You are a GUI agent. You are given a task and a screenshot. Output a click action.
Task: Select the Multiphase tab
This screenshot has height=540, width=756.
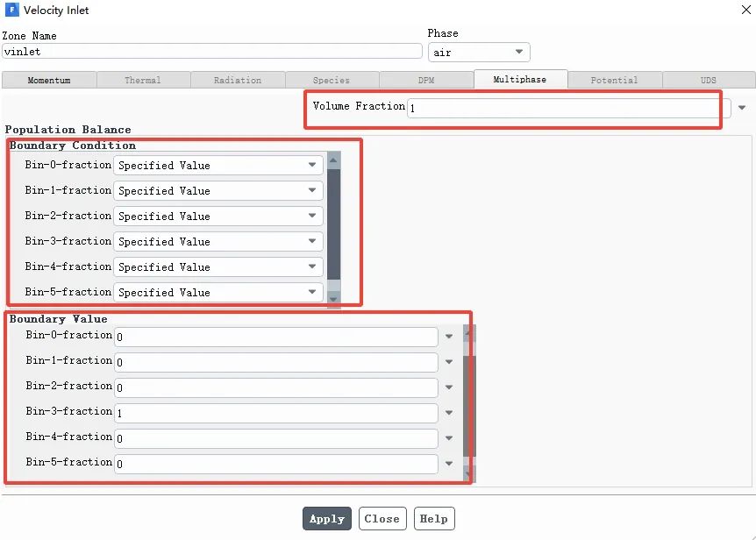click(x=519, y=80)
